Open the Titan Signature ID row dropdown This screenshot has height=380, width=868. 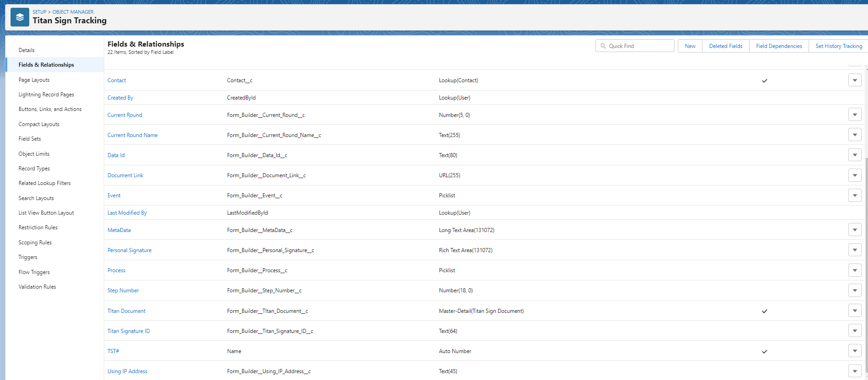[855, 331]
